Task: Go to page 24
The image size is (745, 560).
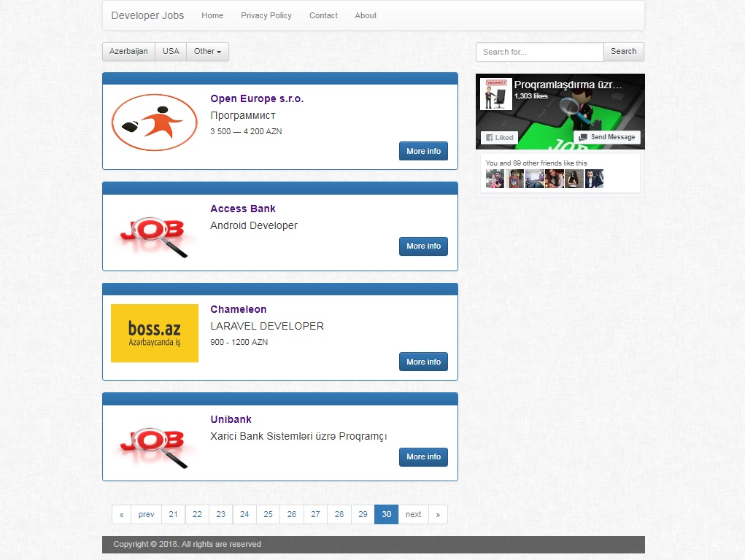Action: 244,514
